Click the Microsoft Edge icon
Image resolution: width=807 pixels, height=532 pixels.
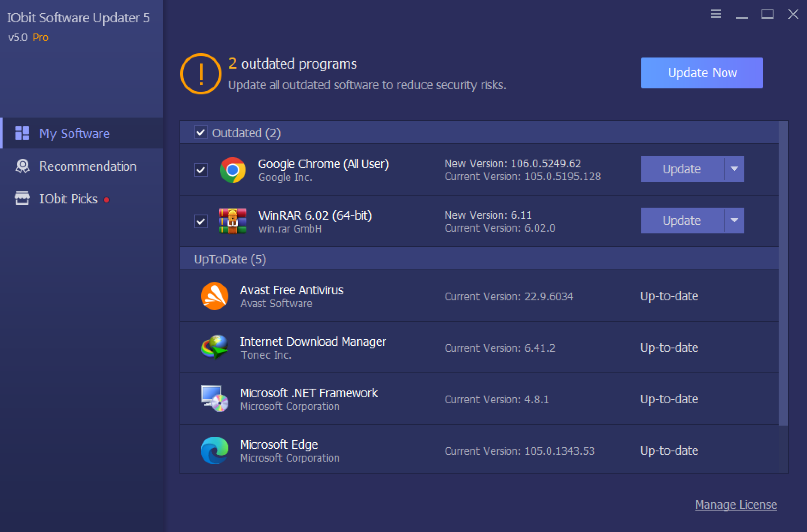(x=214, y=450)
